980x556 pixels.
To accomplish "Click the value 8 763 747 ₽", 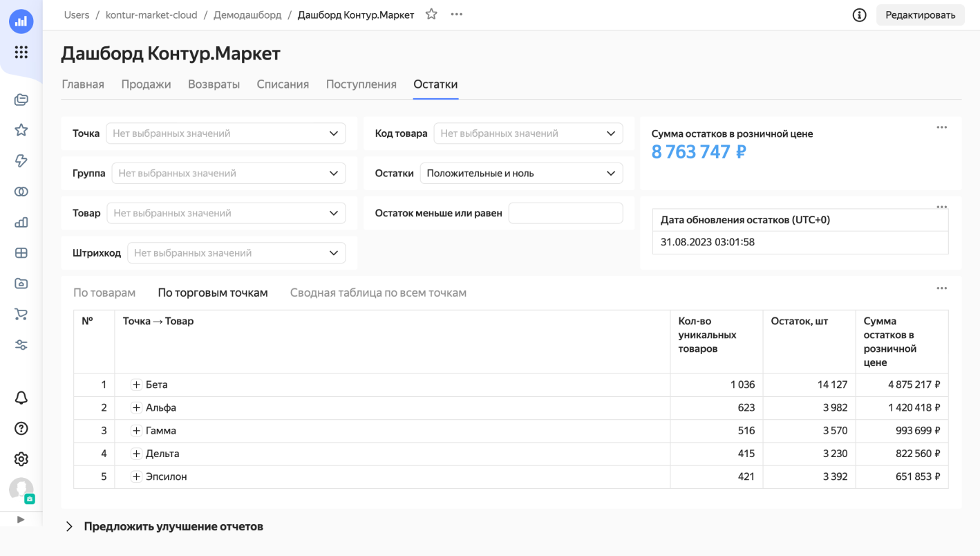I will (699, 152).
